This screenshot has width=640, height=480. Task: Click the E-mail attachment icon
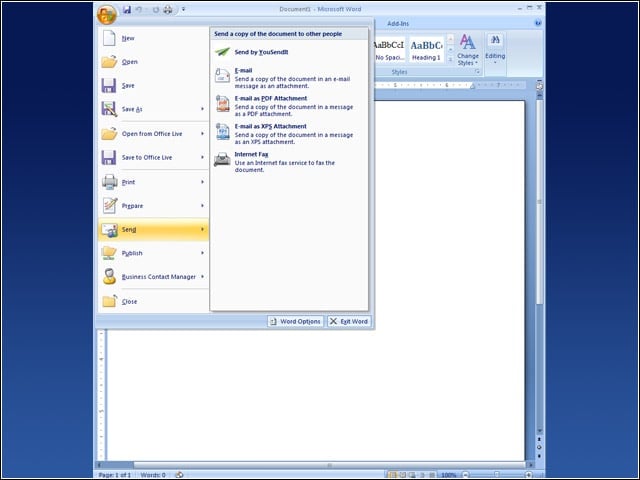click(222, 76)
